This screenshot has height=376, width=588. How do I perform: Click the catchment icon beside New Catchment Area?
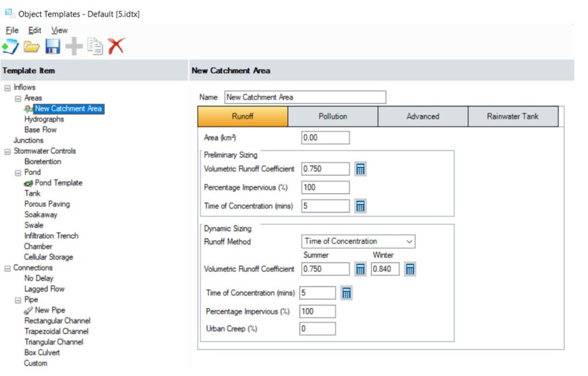pos(28,109)
